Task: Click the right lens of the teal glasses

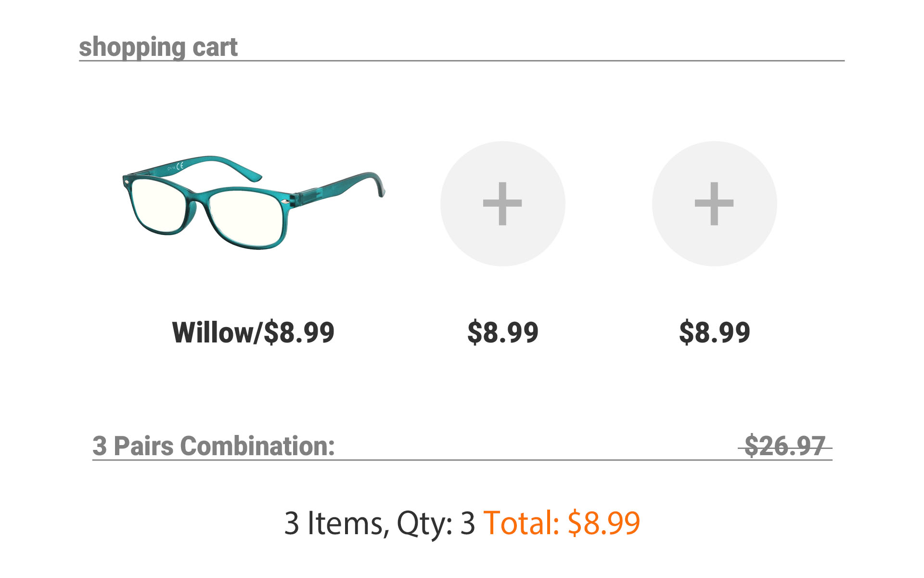Action: coord(245,217)
